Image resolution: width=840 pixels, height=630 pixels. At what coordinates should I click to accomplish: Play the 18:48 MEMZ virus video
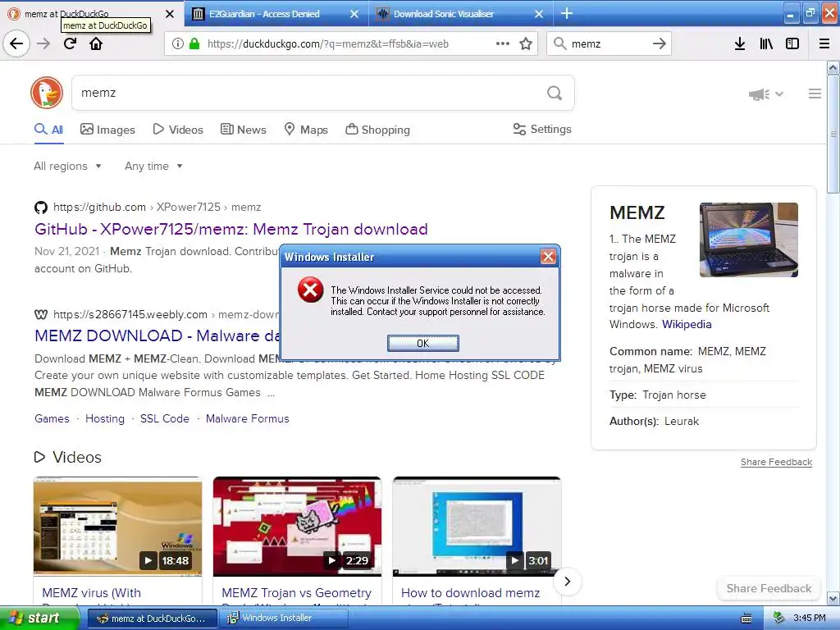pos(118,527)
